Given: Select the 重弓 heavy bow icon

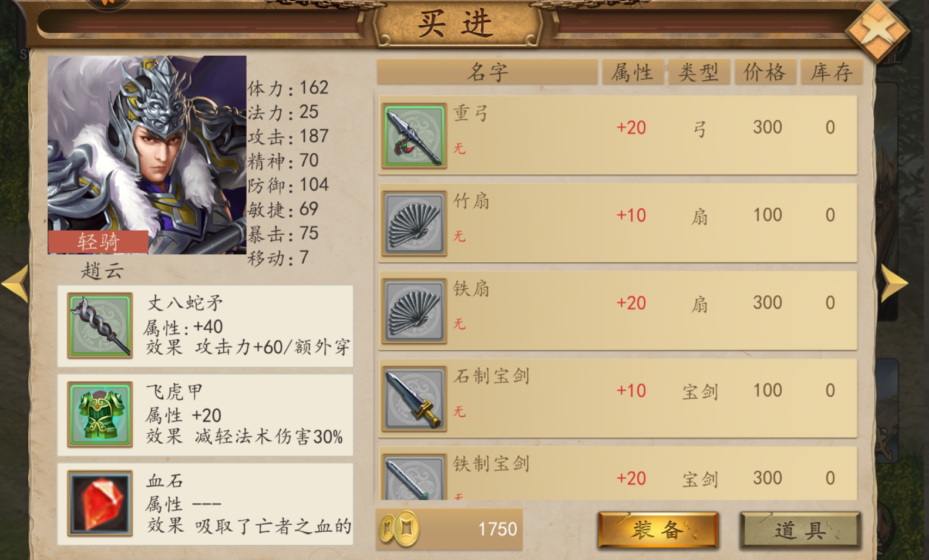Looking at the screenshot, I should point(414,136).
